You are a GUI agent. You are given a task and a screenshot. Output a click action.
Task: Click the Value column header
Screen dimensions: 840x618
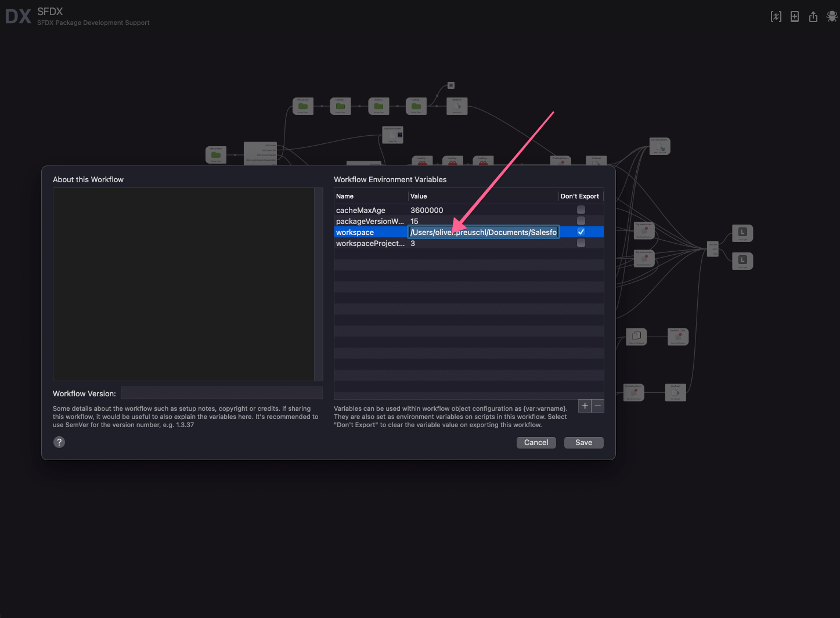click(483, 196)
